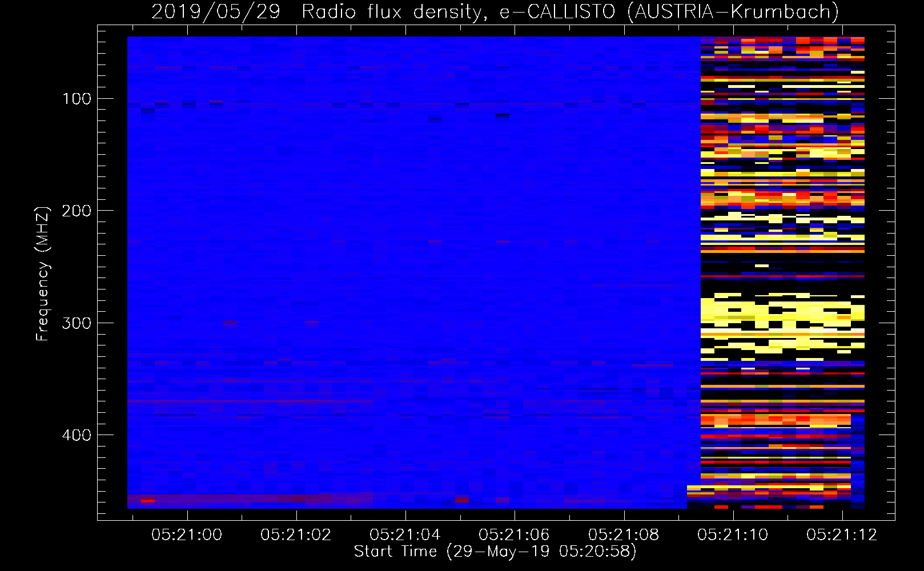The height and width of the screenshot is (571, 924).
Task: Click the 'Frequency (MHZ)' axis label
Action: [x=43, y=274]
